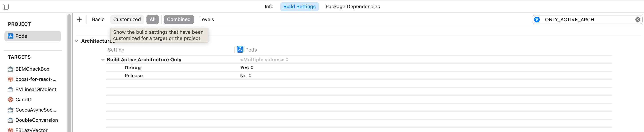This screenshot has width=644, height=132.
Task: Toggle the navigator sidebar icon
Action: pyautogui.click(x=6, y=7)
